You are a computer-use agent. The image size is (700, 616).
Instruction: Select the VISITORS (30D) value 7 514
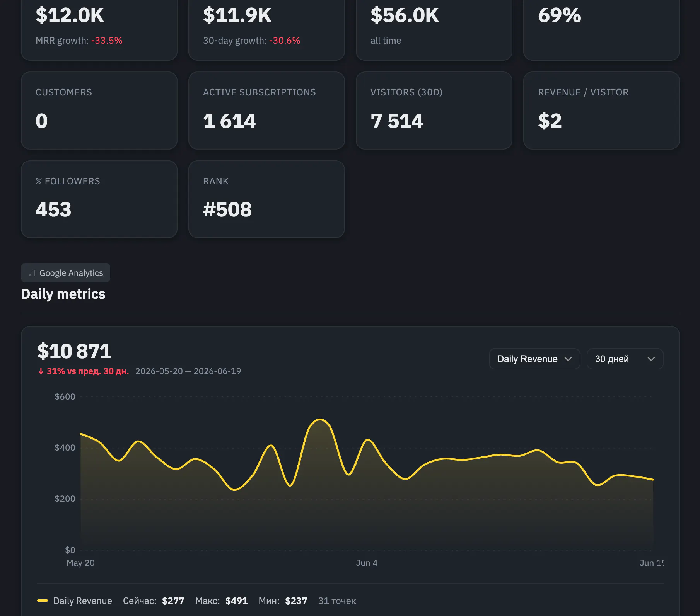(397, 121)
